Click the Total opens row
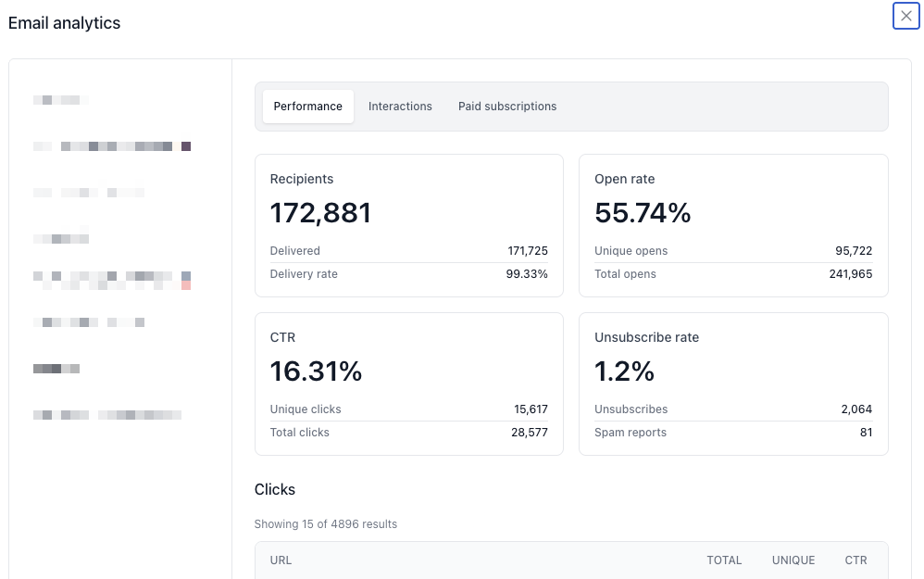Image resolution: width=924 pixels, height=579 pixels. point(732,274)
